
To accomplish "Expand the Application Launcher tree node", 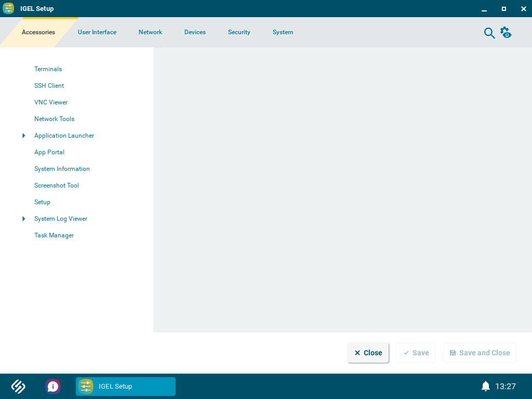I will (x=23, y=135).
